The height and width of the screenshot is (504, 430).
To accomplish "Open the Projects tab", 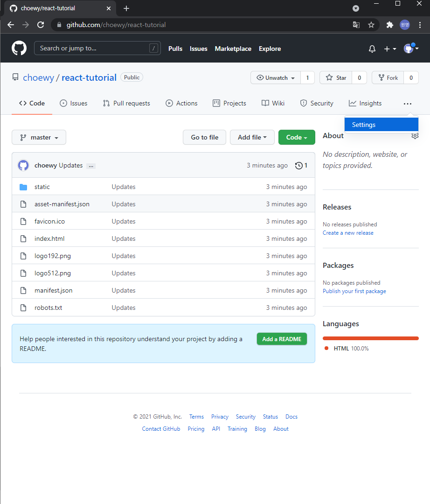I will [x=229, y=103].
